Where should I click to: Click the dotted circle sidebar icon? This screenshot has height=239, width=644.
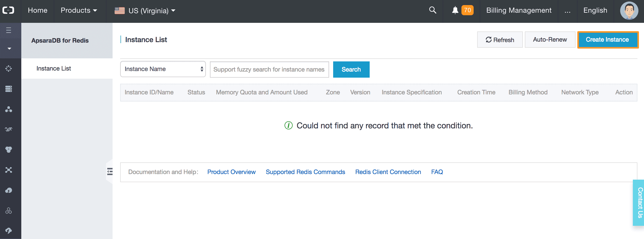(9, 69)
